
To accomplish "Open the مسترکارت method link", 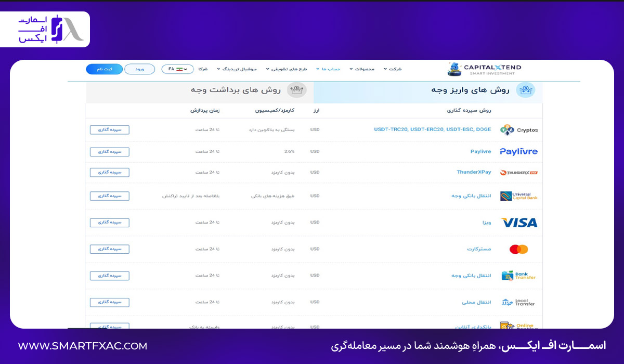I will pyautogui.click(x=479, y=249).
